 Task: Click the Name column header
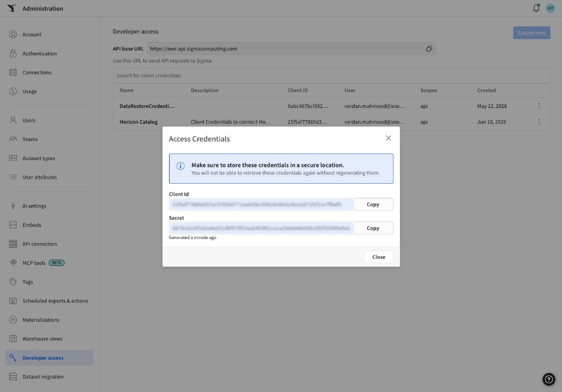(127, 90)
